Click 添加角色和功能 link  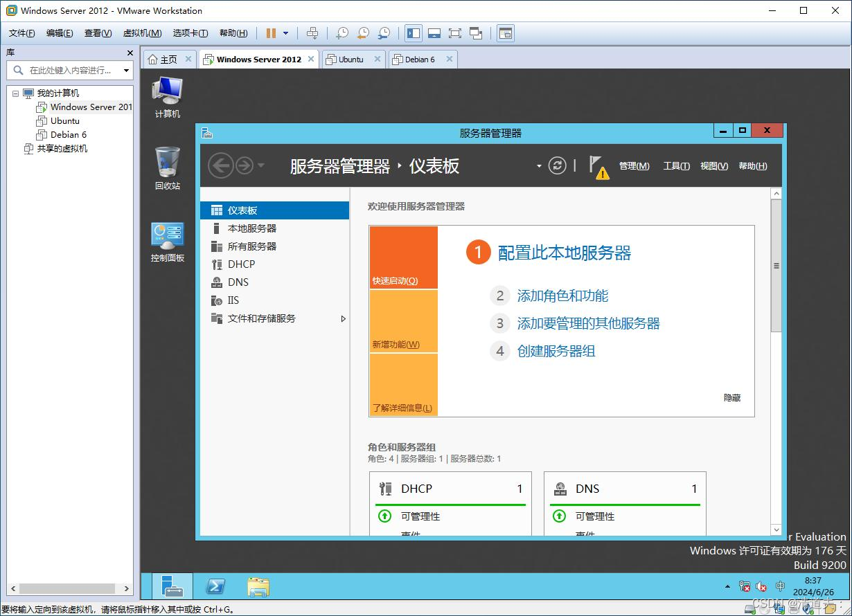click(562, 296)
